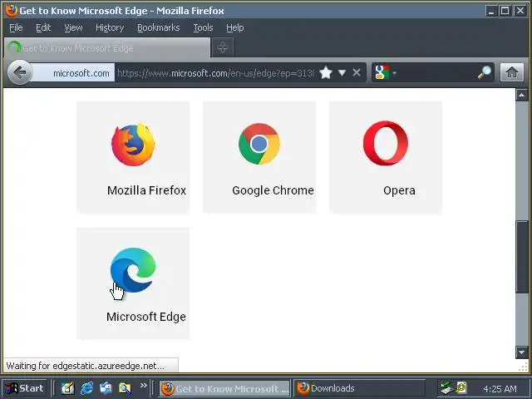Open the Bookmarks menu
532x399 pixels.
(159, 27)
